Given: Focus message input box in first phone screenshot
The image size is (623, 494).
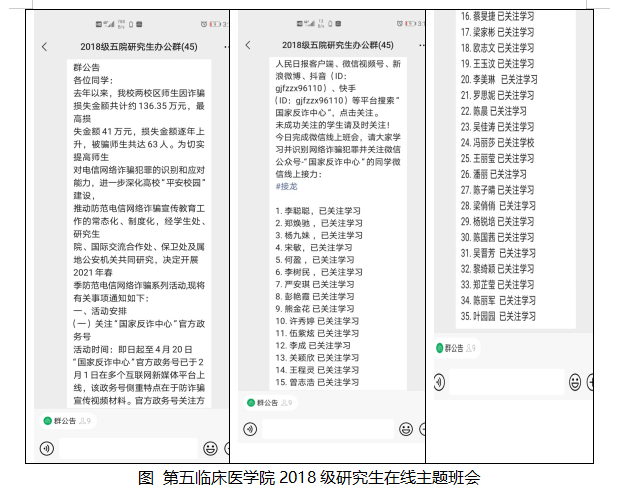Looking at the screenshot, I should [128, 449].
